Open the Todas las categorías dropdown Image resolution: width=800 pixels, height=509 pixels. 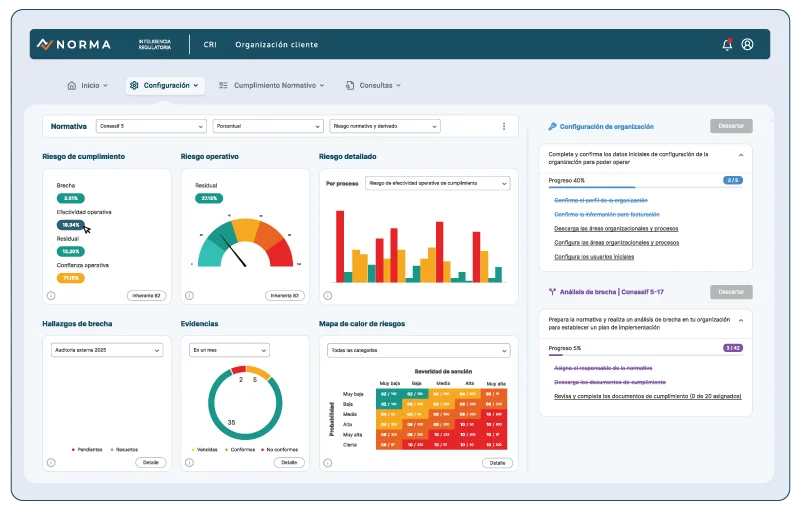coord(418,350)
